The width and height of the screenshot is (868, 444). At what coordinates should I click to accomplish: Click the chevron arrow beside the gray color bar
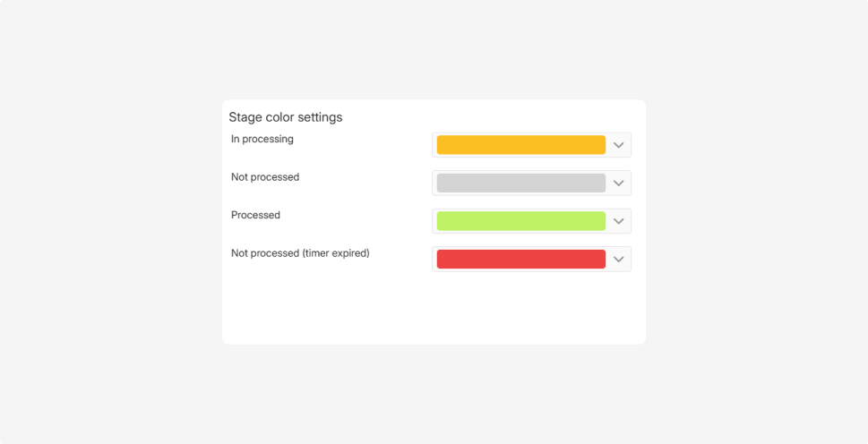(x=618, y=184)
